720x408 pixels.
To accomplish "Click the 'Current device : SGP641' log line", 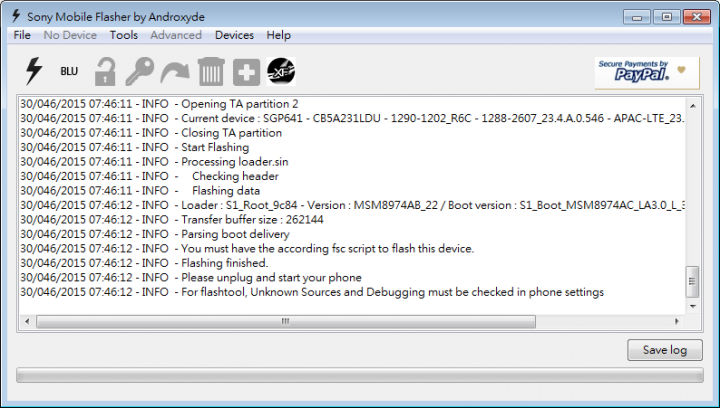I will click(x=353, y=118).
